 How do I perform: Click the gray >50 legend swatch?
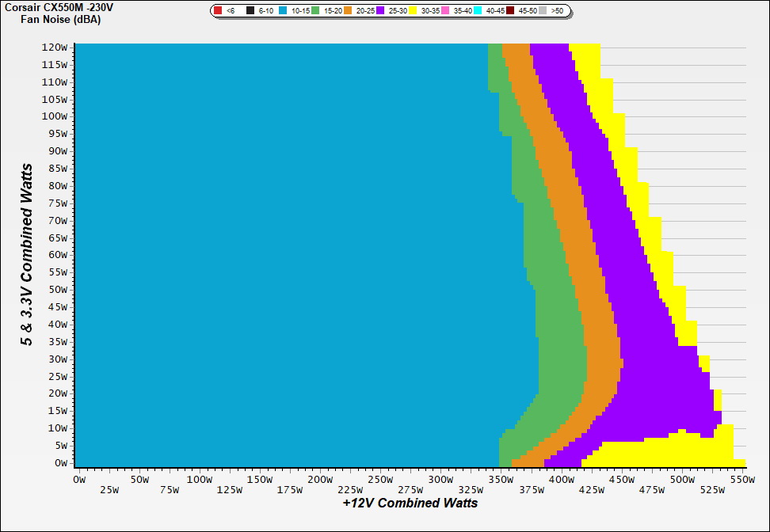(543, 11)
